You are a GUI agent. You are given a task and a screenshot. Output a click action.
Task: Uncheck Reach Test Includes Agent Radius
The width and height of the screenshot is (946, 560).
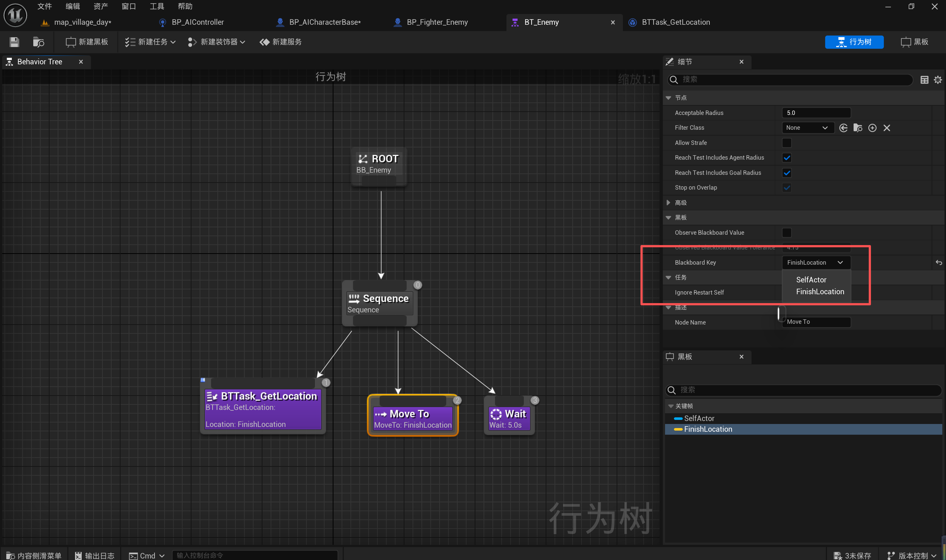click(x=786, y=158)
